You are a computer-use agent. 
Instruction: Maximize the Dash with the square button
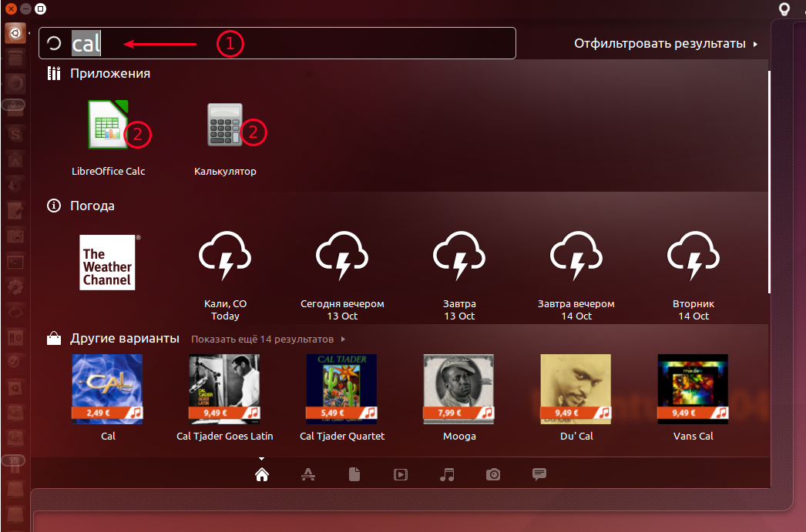40,8
